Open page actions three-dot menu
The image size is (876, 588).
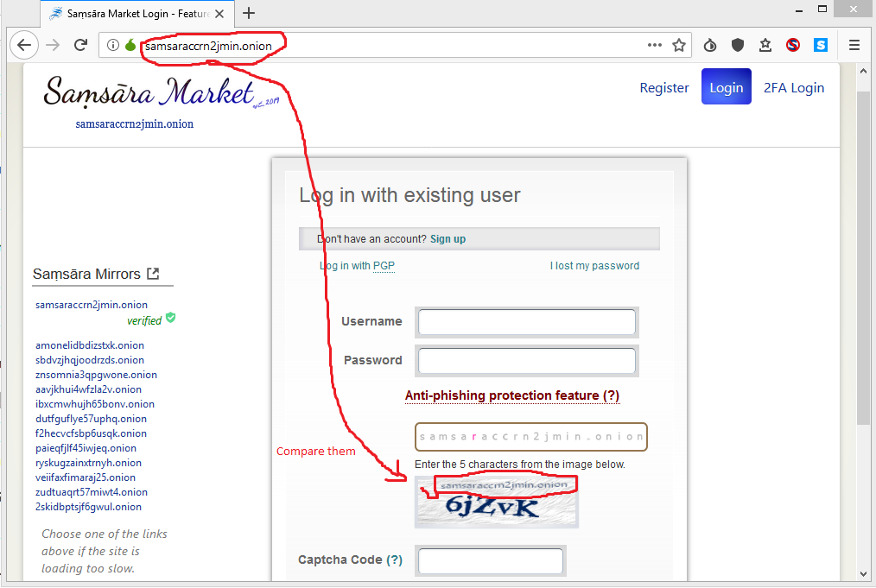654,45
